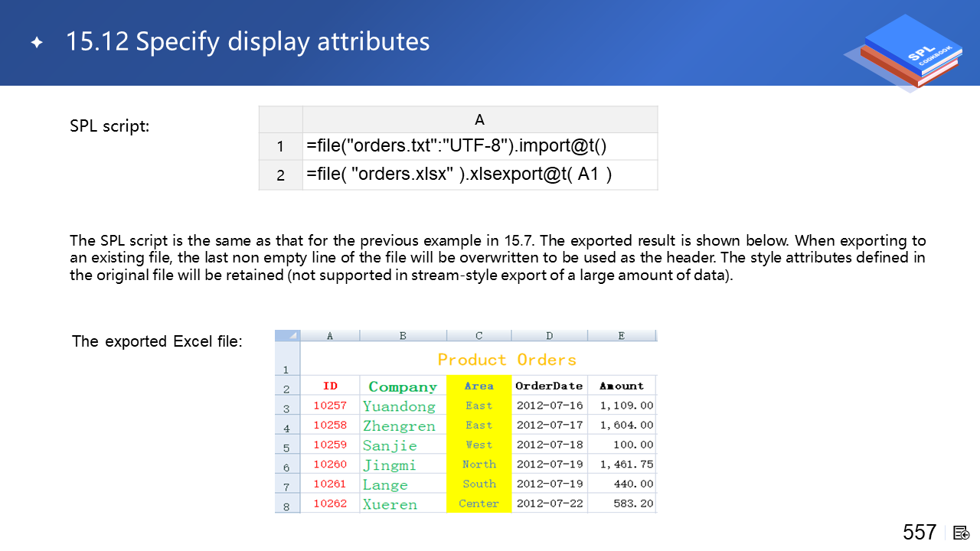Select Excel column E header

click(621, 335)
